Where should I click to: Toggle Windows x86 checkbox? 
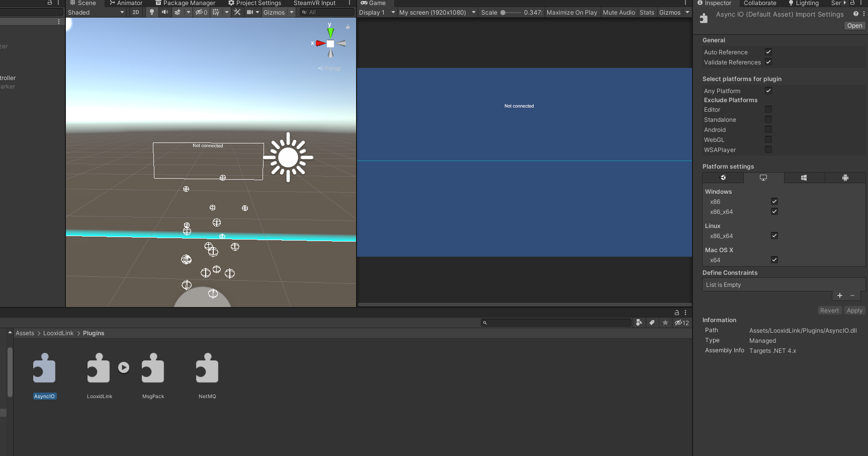[x=774, y=201]
